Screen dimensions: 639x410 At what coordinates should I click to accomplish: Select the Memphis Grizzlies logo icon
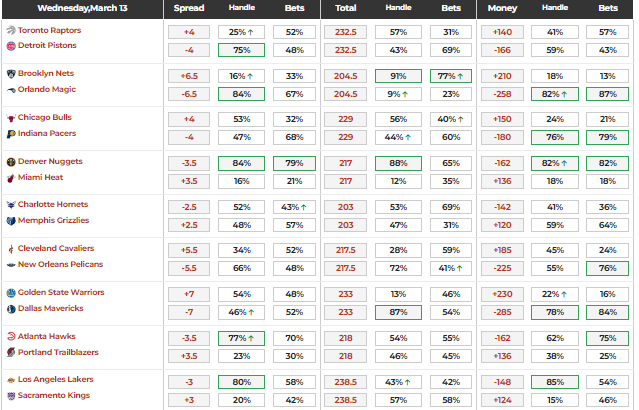11,221
